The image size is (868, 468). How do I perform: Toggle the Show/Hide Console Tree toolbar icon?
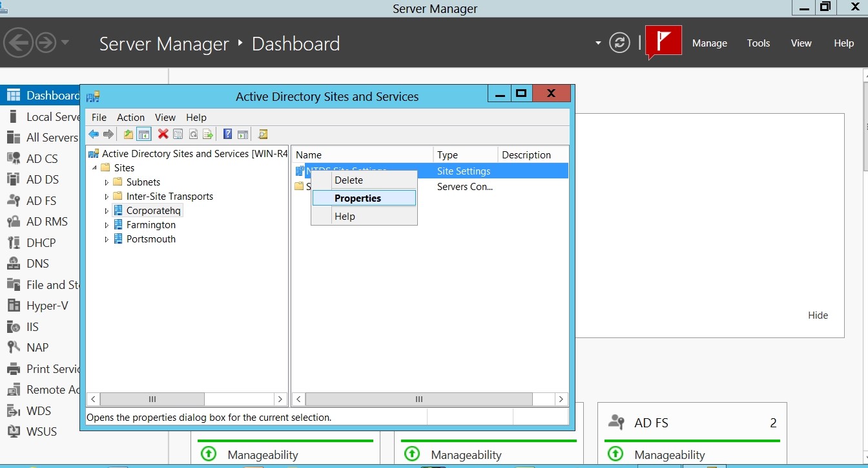pyautogui.click(x=144, y=134)
